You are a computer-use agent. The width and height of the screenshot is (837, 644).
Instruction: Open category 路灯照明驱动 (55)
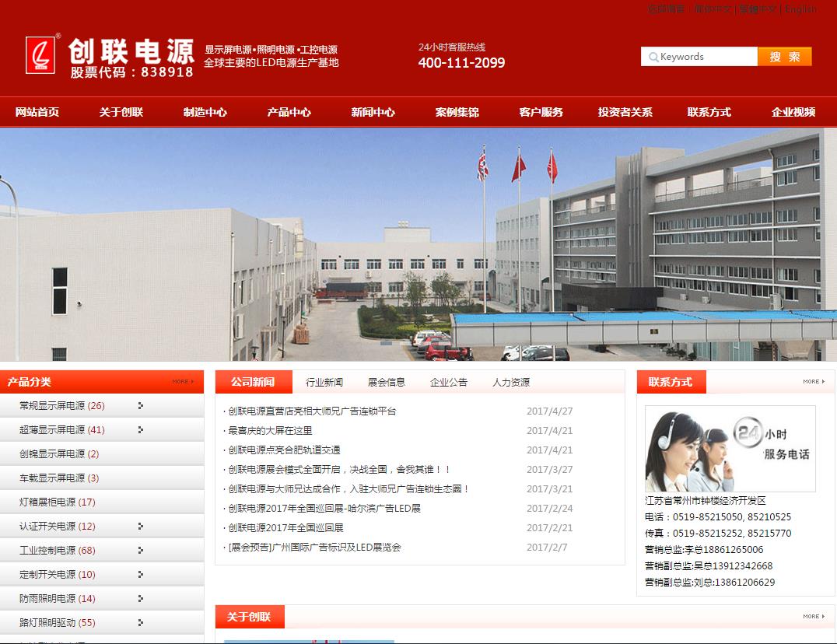pos(57,622)
